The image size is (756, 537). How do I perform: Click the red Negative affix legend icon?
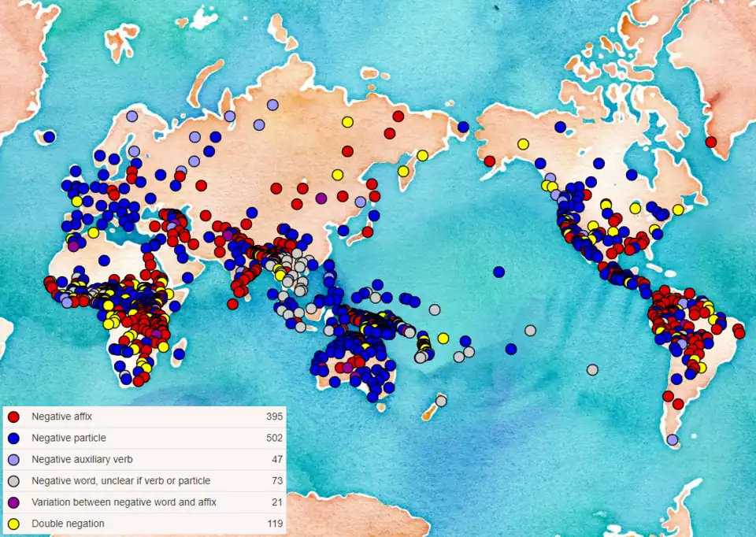[13, 417]
